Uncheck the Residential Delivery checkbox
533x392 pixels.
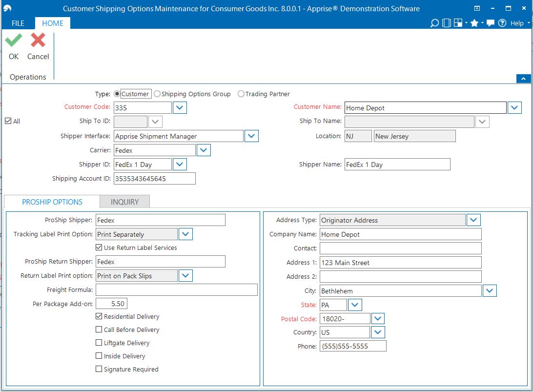[x=99, y=317]
